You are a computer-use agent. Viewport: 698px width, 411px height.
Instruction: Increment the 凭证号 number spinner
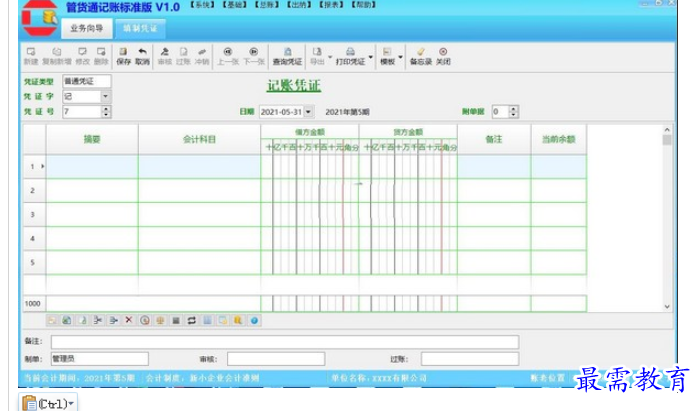(106, 109)
